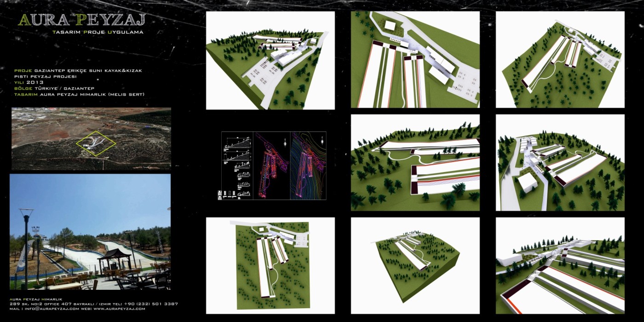The image size is (644, 322).
Task: Open the ski slope photo with gazebo
Action: 90,231
